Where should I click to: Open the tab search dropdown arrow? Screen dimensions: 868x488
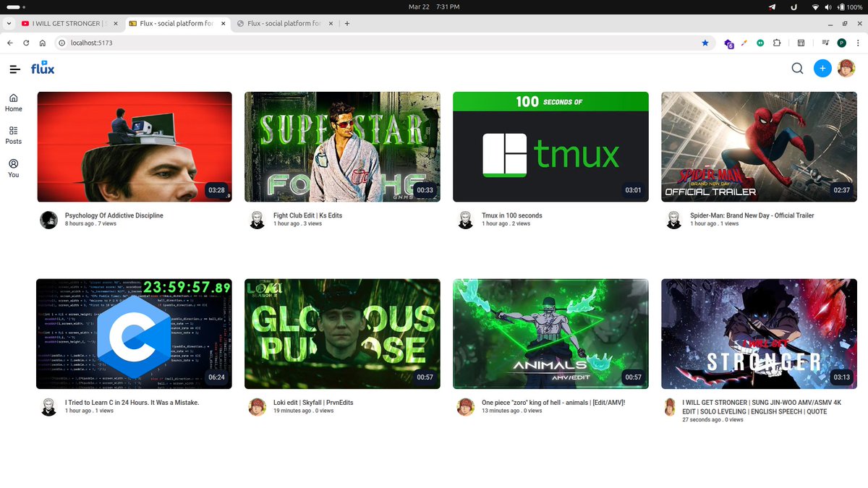coord(9,23)
